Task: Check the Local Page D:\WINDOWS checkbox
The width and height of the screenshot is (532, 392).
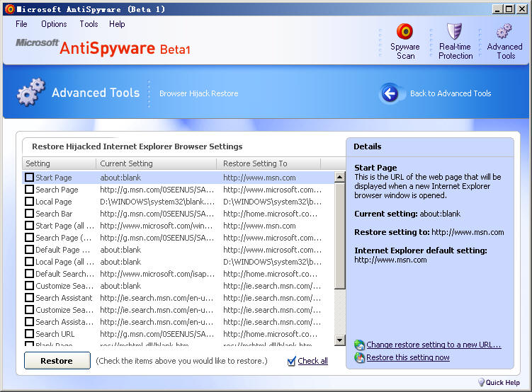Action: (30, 202)
